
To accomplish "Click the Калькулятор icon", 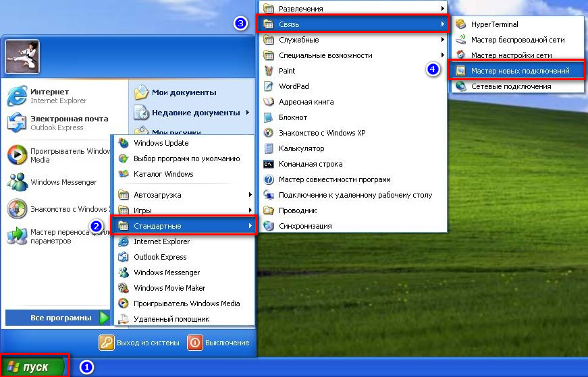I will pyautogui.click(x=269, y=148).
